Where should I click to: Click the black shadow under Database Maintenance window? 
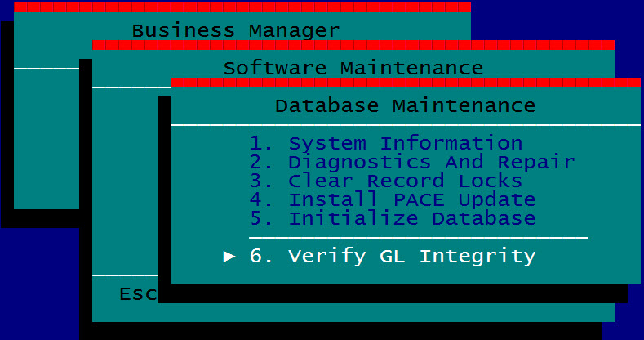[392, 294]
